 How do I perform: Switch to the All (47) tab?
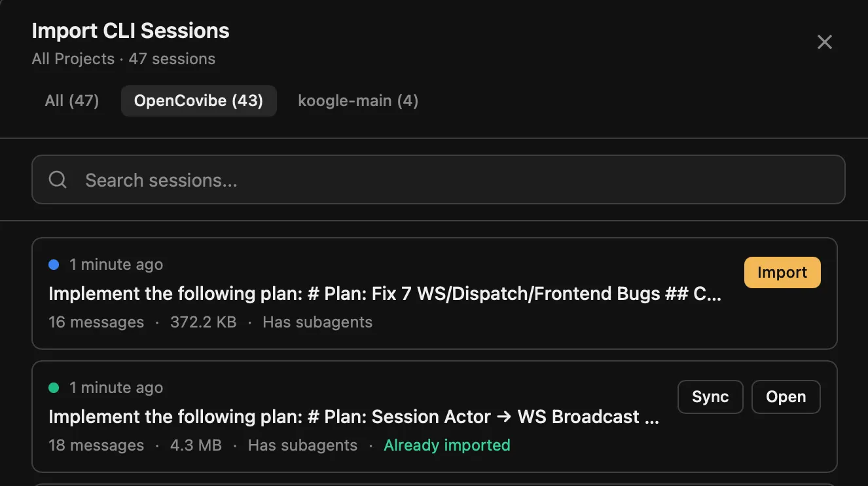click(x=72, y=101)
